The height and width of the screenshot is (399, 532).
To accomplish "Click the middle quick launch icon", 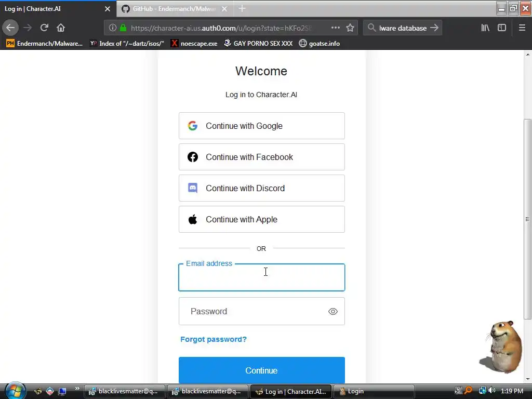I will [x=50, y=391].
